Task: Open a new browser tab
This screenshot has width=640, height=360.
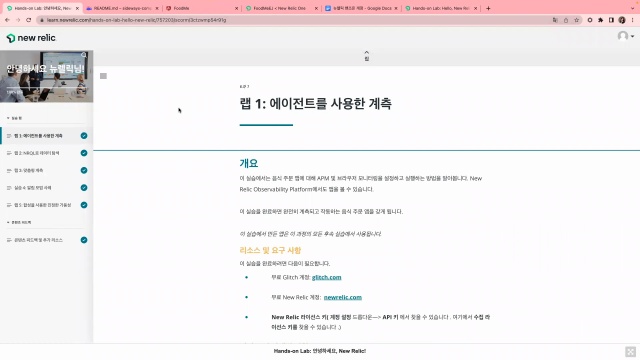Action: click(488, 8)
